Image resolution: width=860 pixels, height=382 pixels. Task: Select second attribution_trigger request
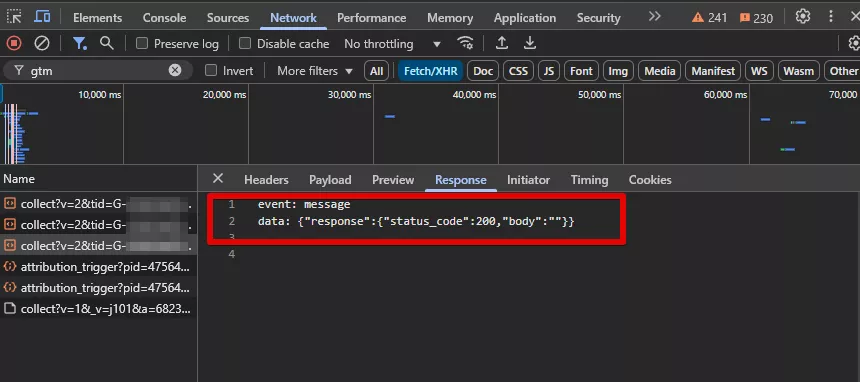pos(99,288)
